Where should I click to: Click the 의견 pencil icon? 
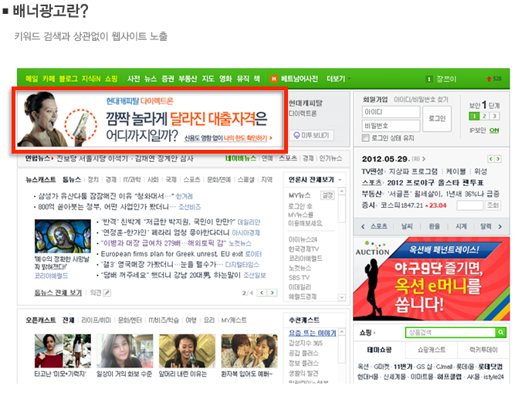coord(107,293)
